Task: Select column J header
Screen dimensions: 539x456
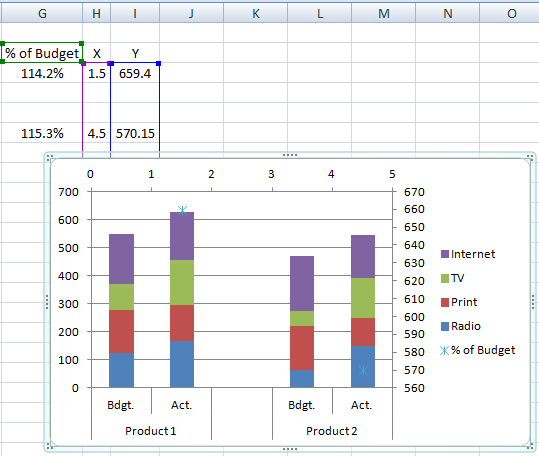Action: pos(191,13)
